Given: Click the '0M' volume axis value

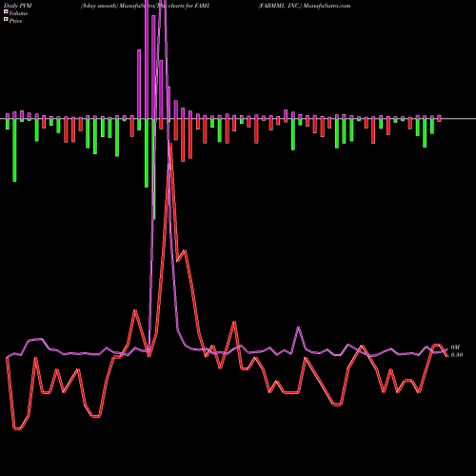Looking at the screenshot, I should 455,347.
